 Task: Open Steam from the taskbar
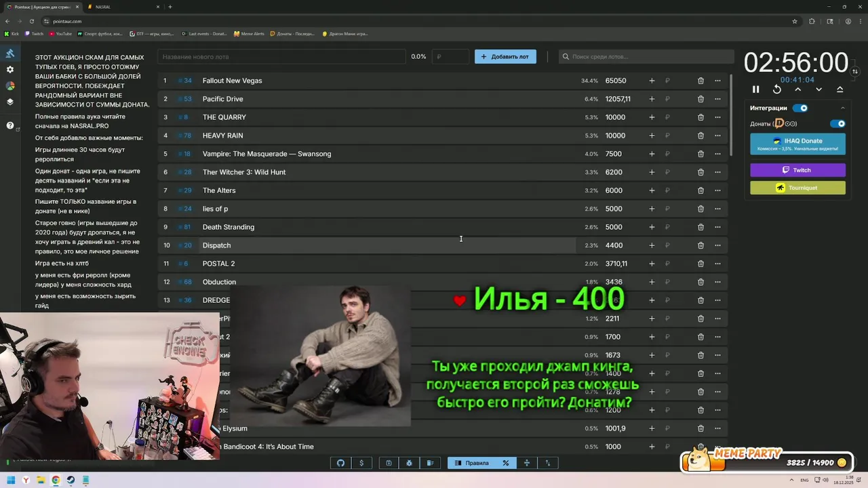click(x=71, y=481)
